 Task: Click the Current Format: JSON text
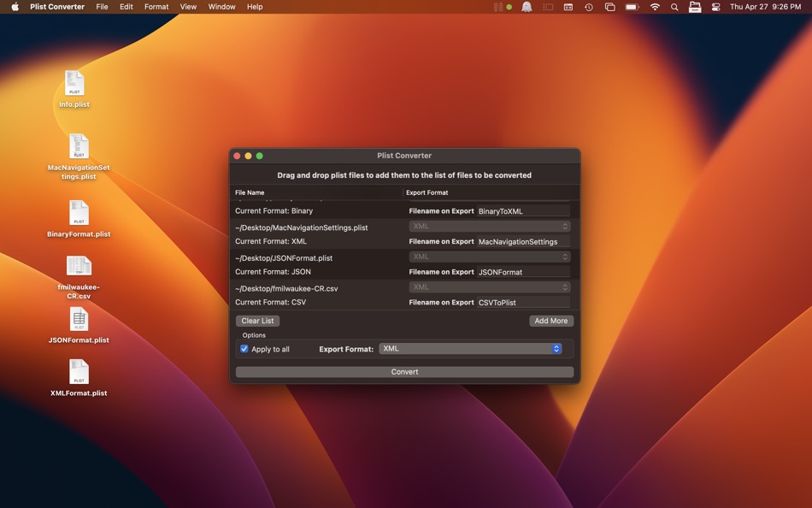coord(273,272)
